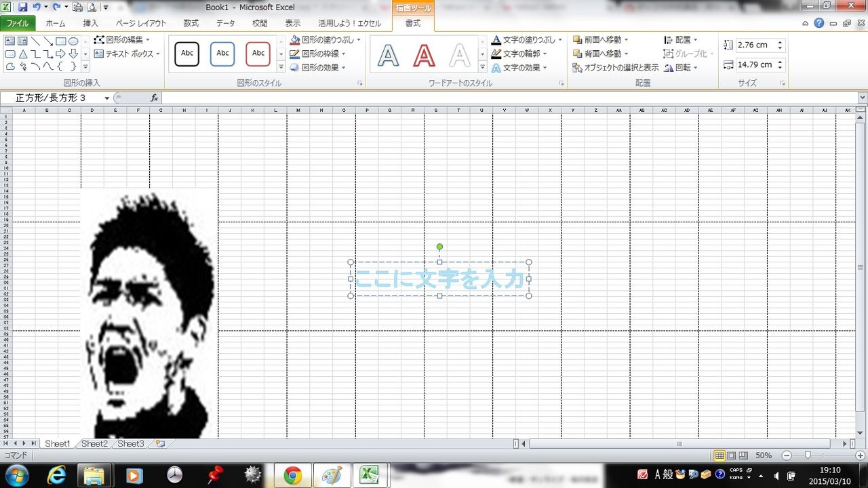Apply the blue outline Abc shape style
The image size is (868, 488).
(222, 54)
